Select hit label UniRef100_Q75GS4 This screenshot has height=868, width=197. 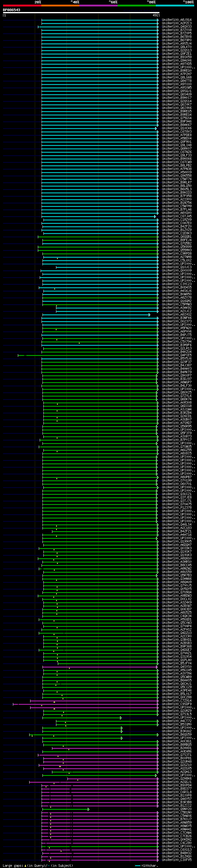pos(176,118)
